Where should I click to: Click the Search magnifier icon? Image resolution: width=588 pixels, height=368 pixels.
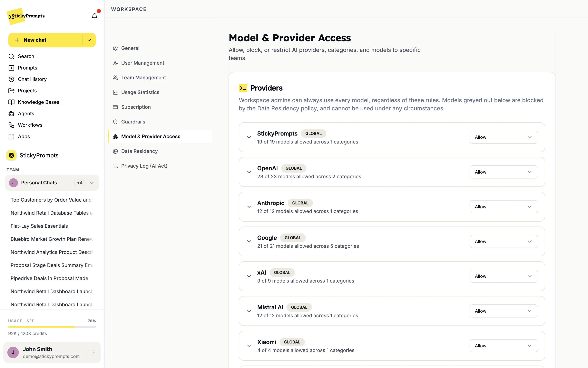(x=11, y=56)
